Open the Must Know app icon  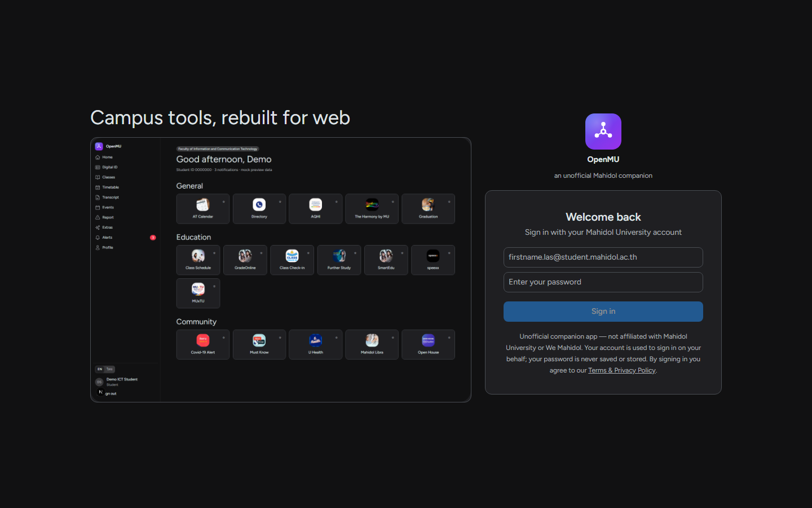point(259,340)
